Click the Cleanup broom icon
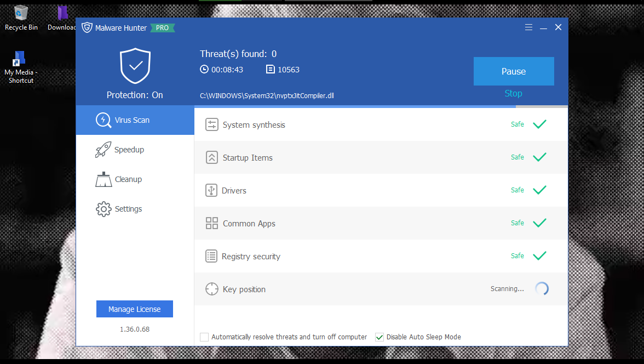Image resolution: width=644 pixels, height=364 pixels. click(x=104, y=179)
